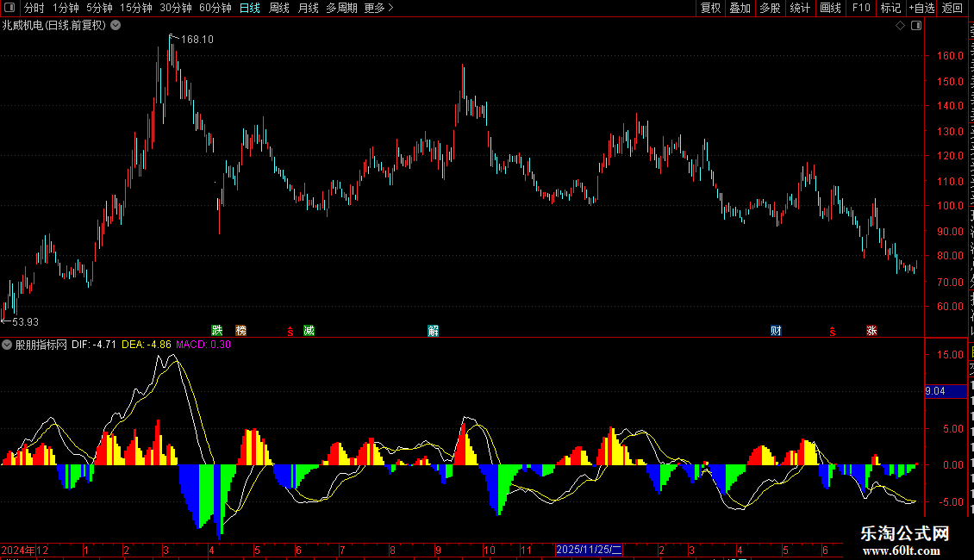Select the 日线 daily period
The image size is (974, 560).
click(250, 8)
